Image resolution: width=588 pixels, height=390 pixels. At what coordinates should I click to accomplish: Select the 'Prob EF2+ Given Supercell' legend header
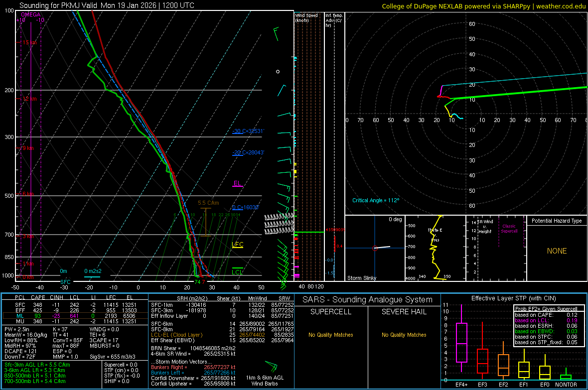point(546,309)
